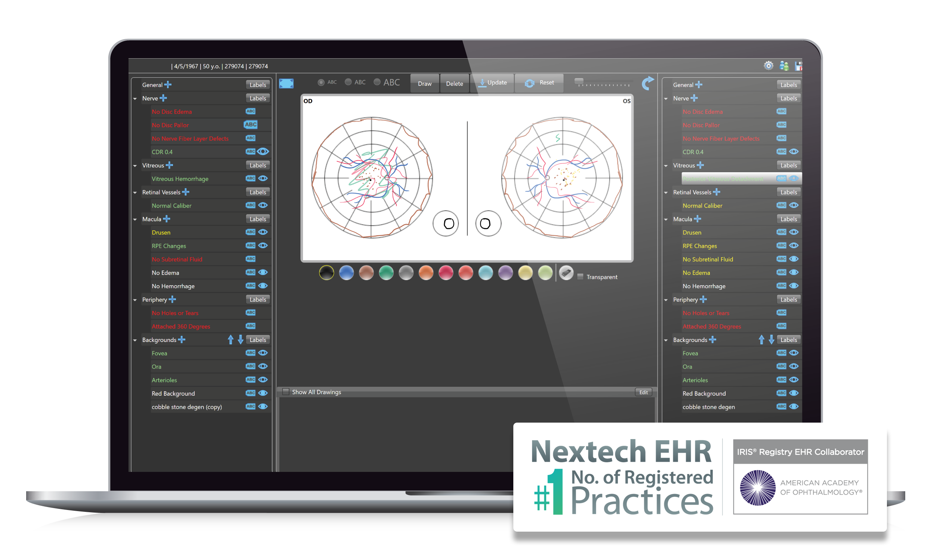Check the Show All Drawings checkbox
This screenshot has width=934, height=560.
pos(286,392)
